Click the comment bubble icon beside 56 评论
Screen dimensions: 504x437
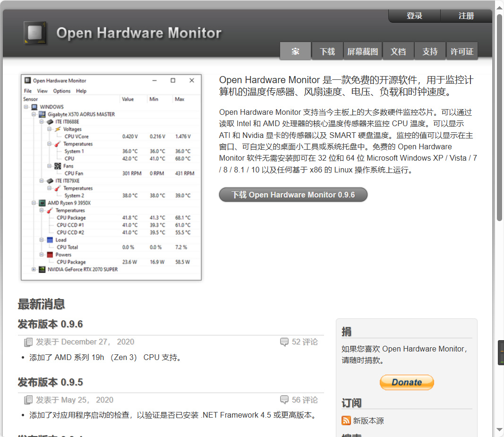(x=284, y=400)
